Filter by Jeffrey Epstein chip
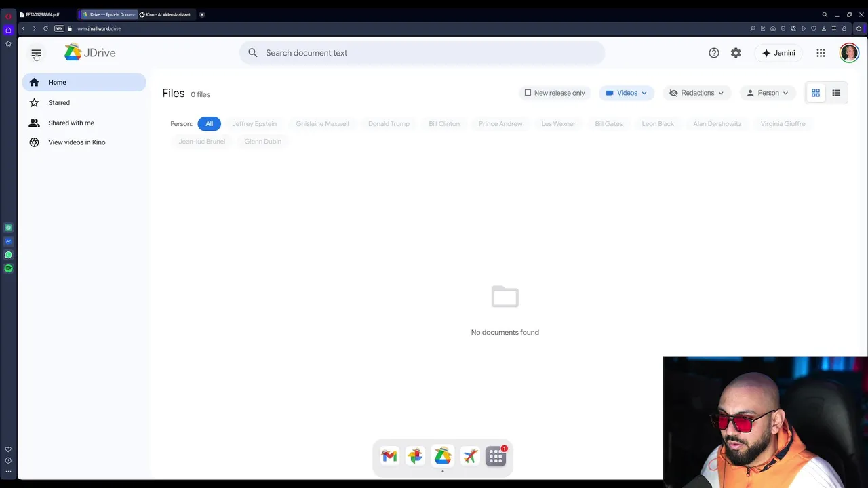The height and width of the screenshot is (488, 868). tap(254, 124)
